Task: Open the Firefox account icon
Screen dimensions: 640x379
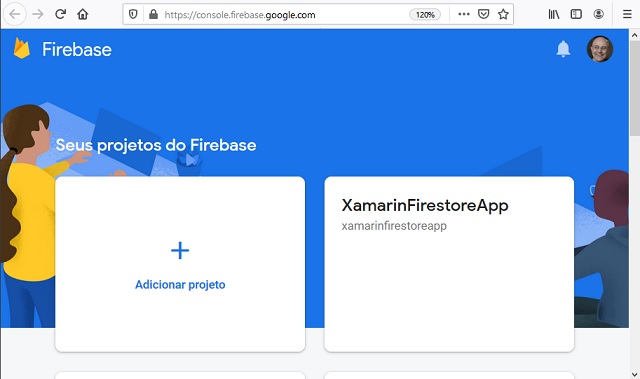Action: [598, 14]
